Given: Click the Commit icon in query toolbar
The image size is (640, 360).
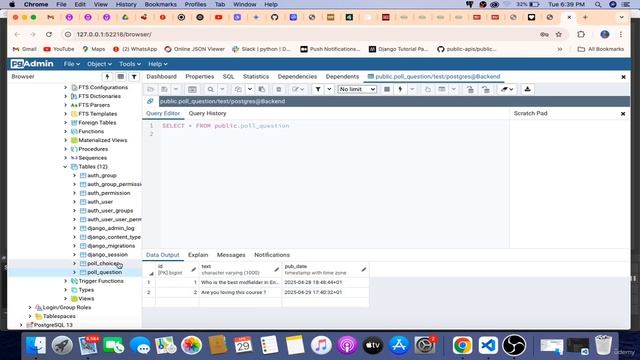Looking at the screenshot, I should coord(470,89).
